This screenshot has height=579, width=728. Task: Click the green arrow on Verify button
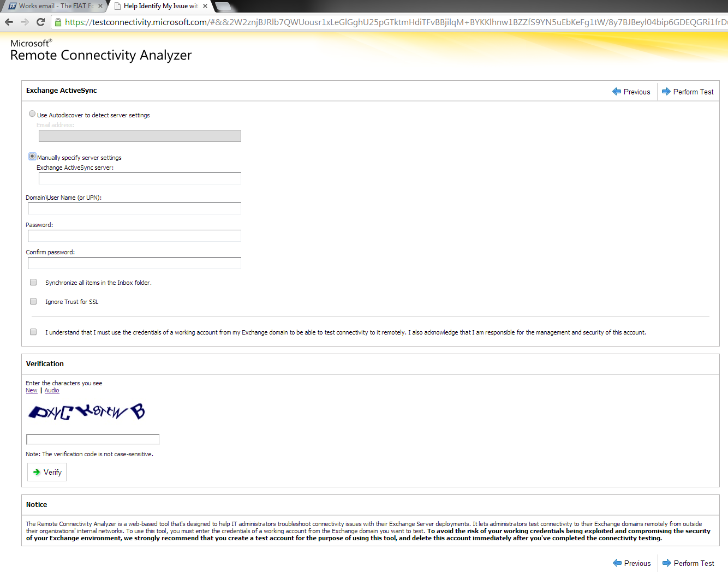[37, 472]
